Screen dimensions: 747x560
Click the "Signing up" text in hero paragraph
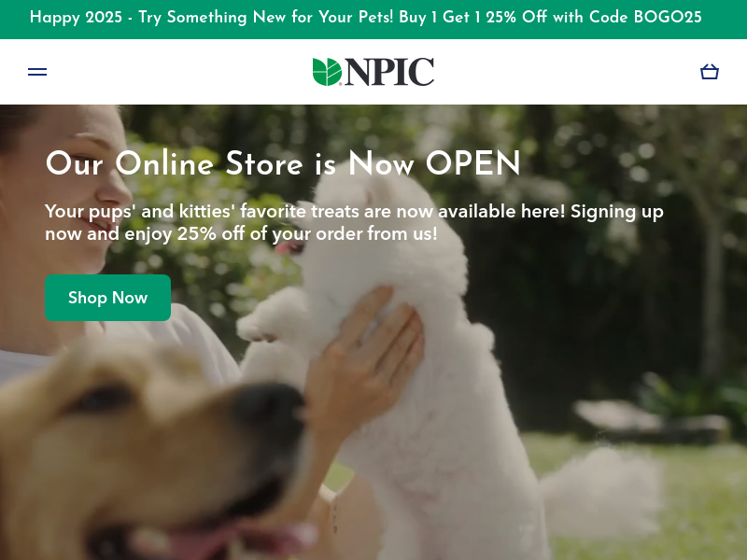pos(617,212)
